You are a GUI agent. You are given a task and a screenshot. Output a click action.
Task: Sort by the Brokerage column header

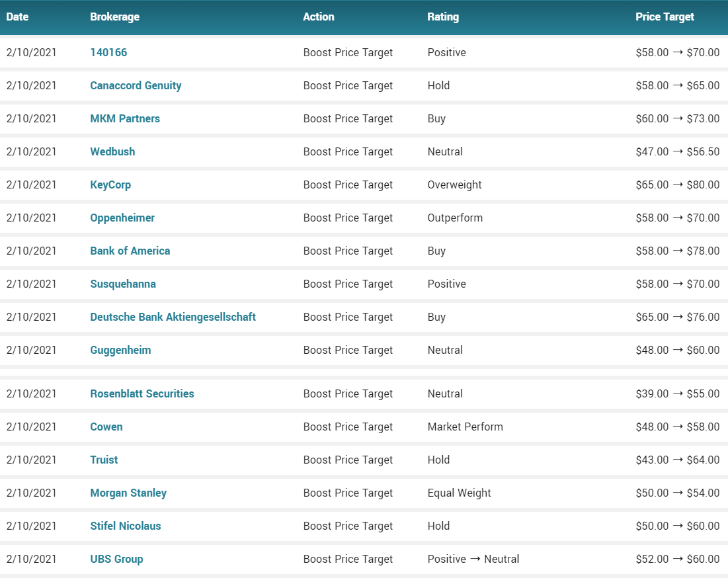[x=114, y=17]
